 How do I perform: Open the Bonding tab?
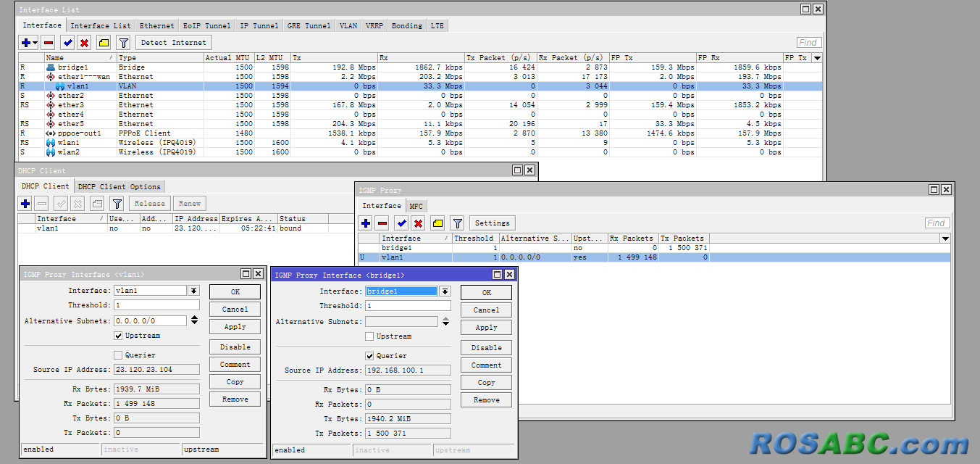pos(407,25)
